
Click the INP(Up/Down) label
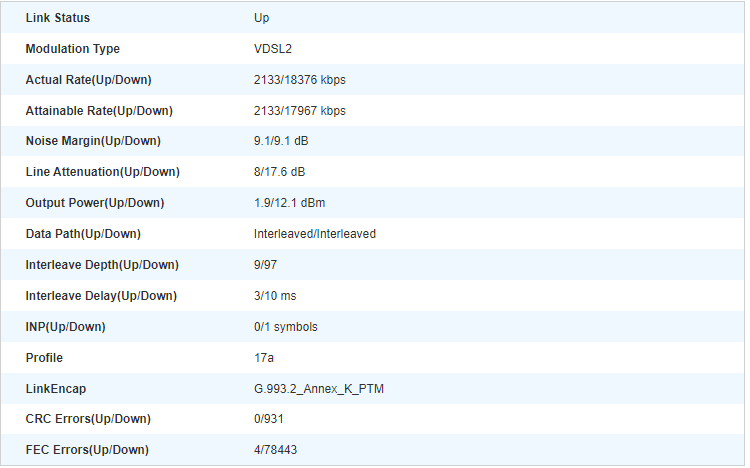tap(66, 327)
